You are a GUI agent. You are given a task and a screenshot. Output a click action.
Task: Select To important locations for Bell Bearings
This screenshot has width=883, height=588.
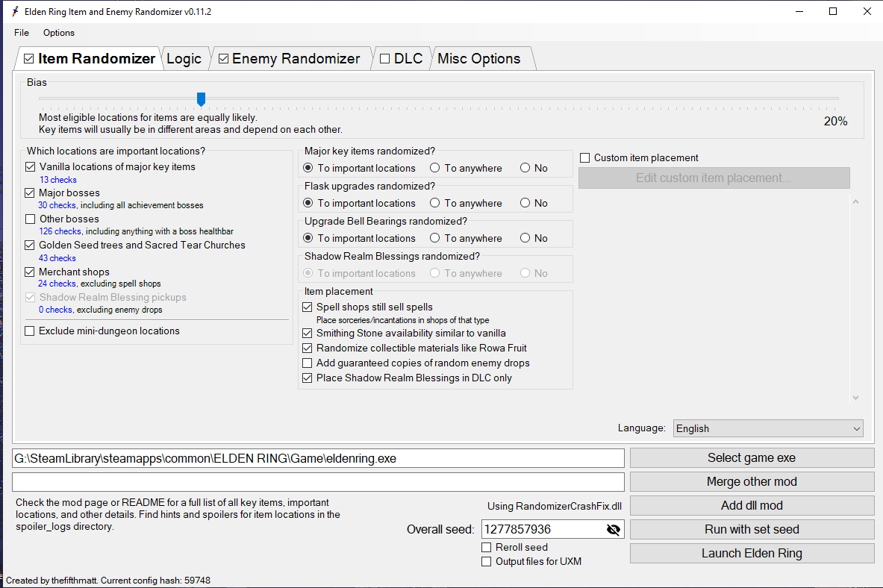[x=308, y=238]
